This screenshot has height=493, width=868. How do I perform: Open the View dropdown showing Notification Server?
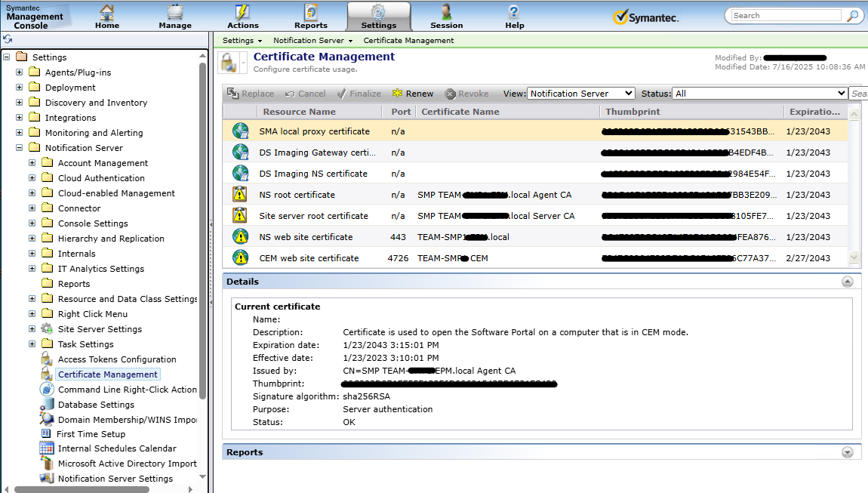[580, 94]
